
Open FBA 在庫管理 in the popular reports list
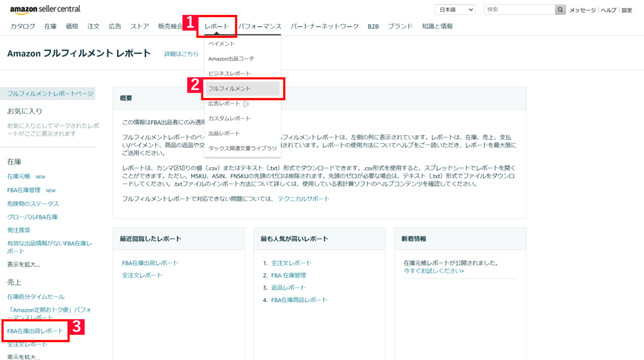pos(288,275)
